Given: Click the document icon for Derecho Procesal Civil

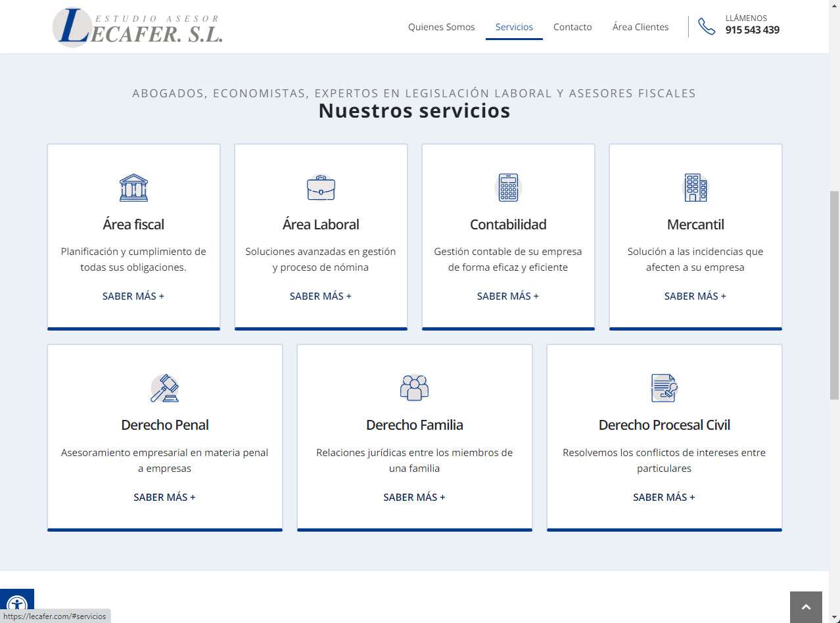Looking at the screenshot, I should pyautogui.click(x=664, y=388).
